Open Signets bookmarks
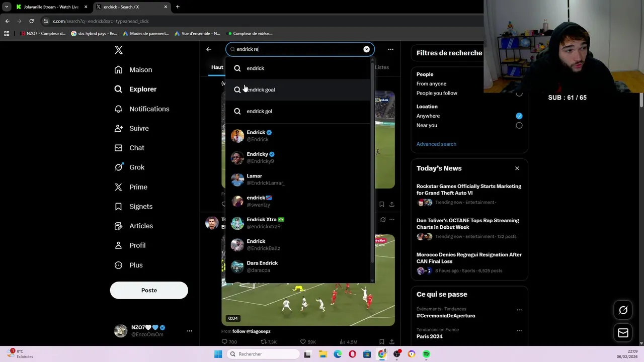Screen dimensions: 644x362 pyautogui.click(x=133, y=207)
